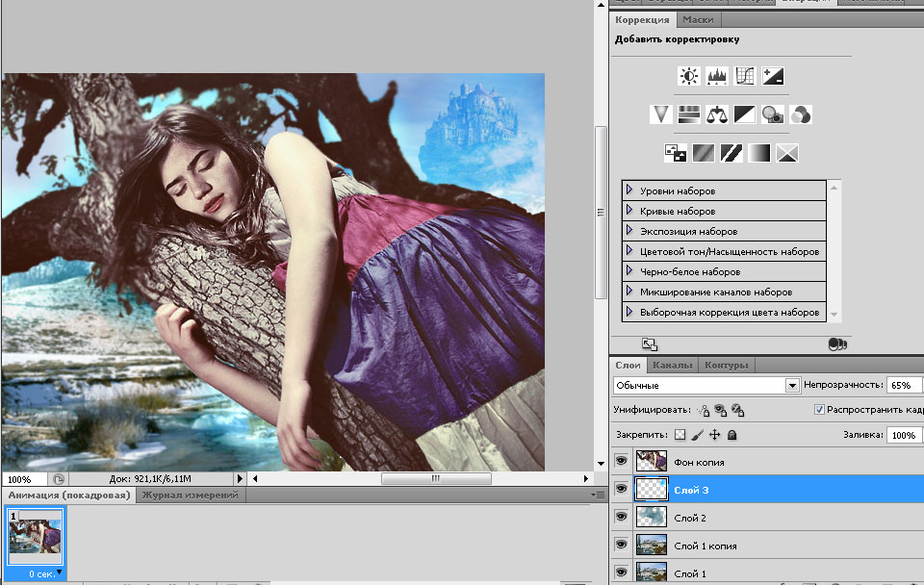Click the clip-to-layer icon in Adjustments panel
Viewport: 924px width, 585px height.
[837, 344]
